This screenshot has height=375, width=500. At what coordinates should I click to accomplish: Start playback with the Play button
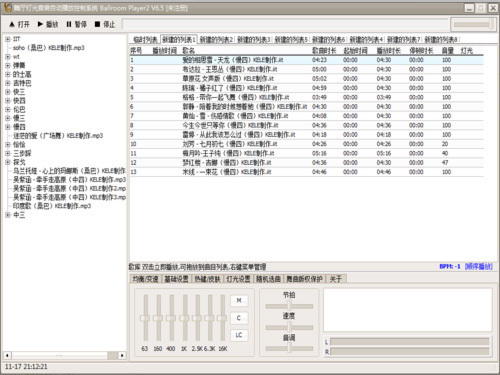(48, 24)
